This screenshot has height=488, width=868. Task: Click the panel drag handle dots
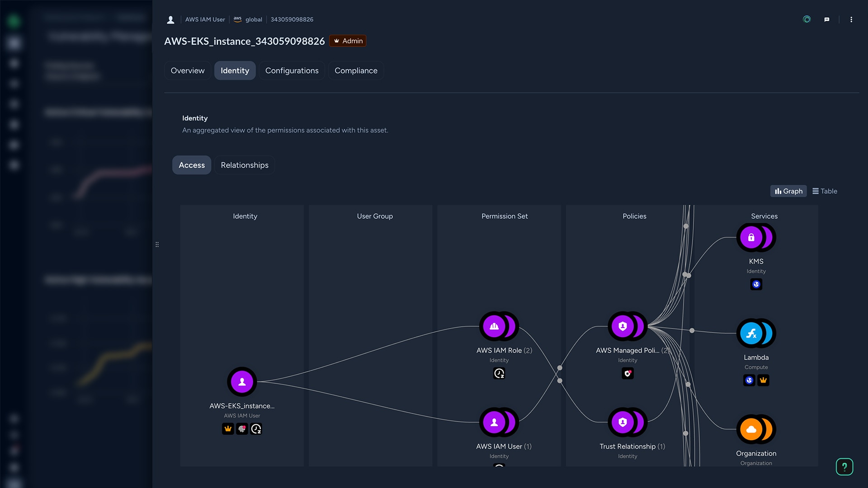point(157,244)
